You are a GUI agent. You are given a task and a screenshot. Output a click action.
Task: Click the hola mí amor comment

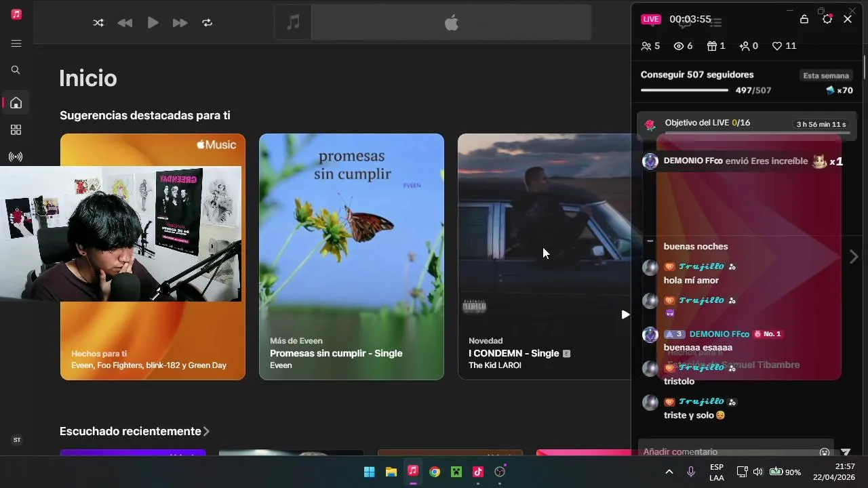tap(691, 281)
